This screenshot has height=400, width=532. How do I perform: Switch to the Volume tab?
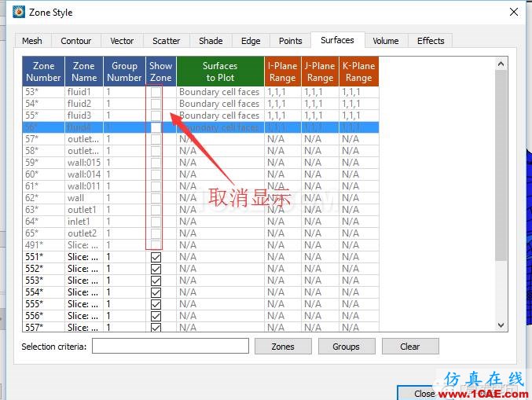click(386, 41)
